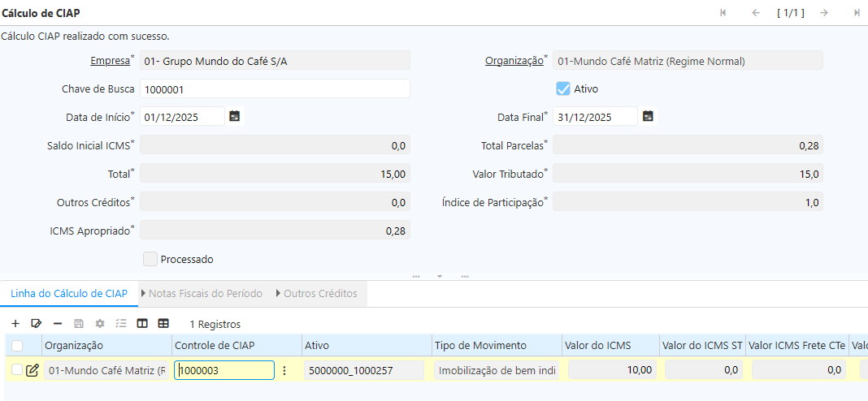The height and width of the screenshot is (401, 868).
Task: Click the ICMS Apropriado field 0,28
Action: (x=276, y=230)
